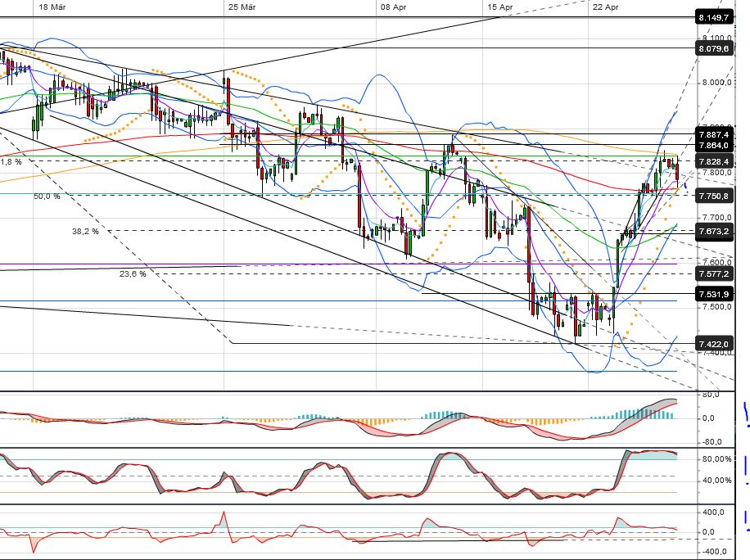Select the 38,2 % Fibonacci label
Screen dimensions: 750x560
pos(86,232)
